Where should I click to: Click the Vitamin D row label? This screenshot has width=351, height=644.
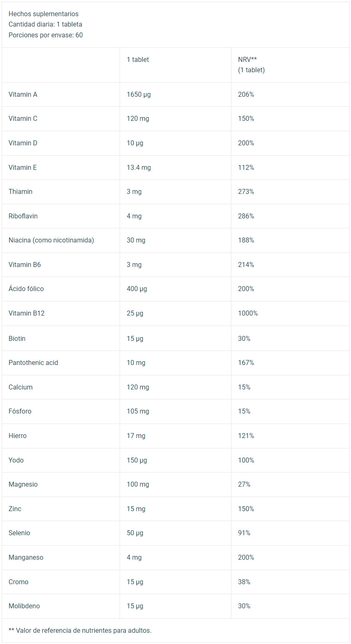point(23,143)
